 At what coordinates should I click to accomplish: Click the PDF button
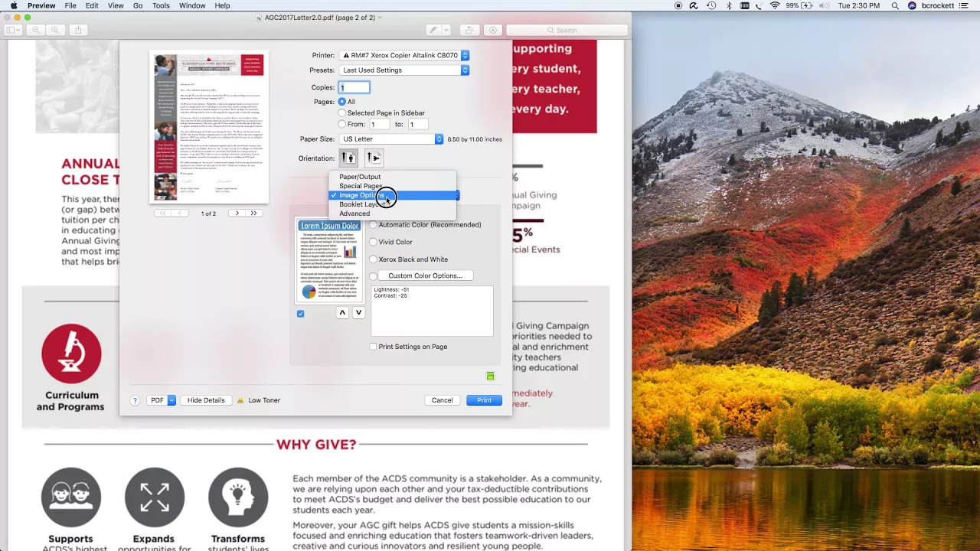tap(157, 400)
